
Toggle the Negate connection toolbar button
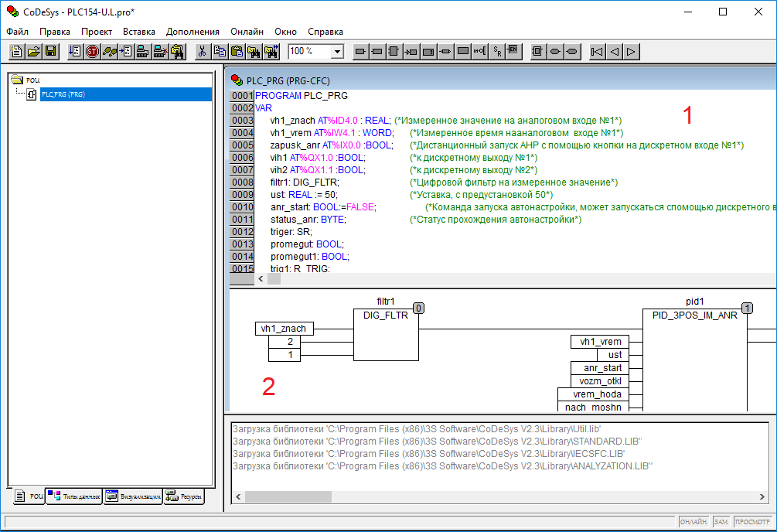[480, 52]
